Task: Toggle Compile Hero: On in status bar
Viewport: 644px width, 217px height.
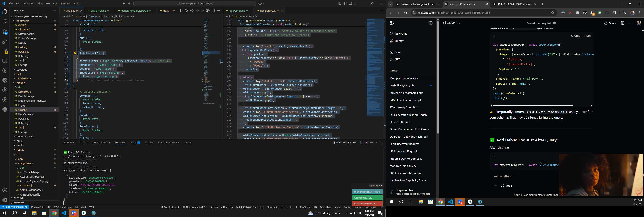Action: (x=222, y=207)
